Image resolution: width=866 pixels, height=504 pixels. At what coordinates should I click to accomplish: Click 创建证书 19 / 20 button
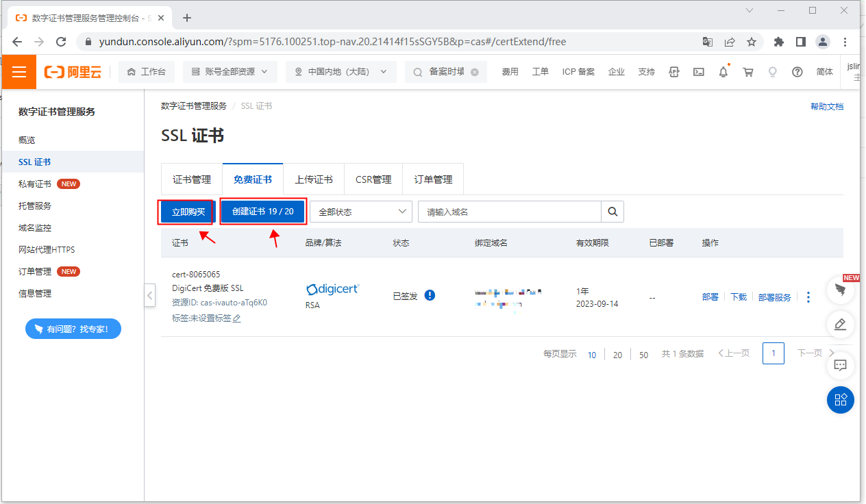click(x=263, y=212)
